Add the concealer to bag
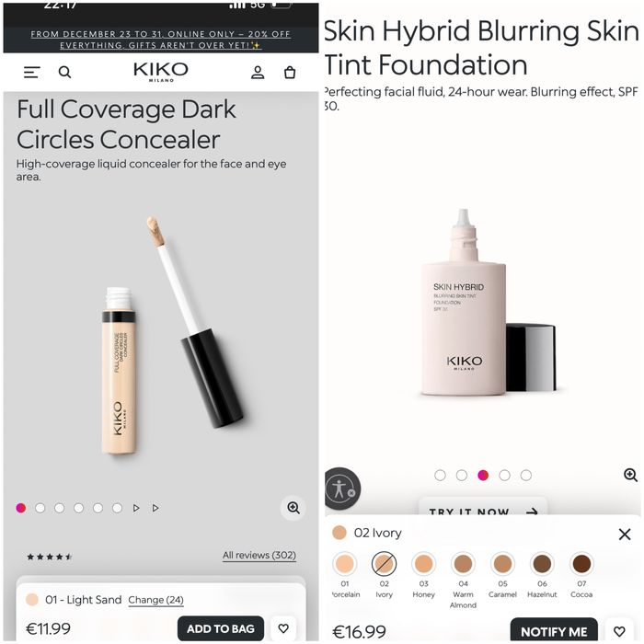The height and width of the screenshot is (644, 644). tap(221, 628)
